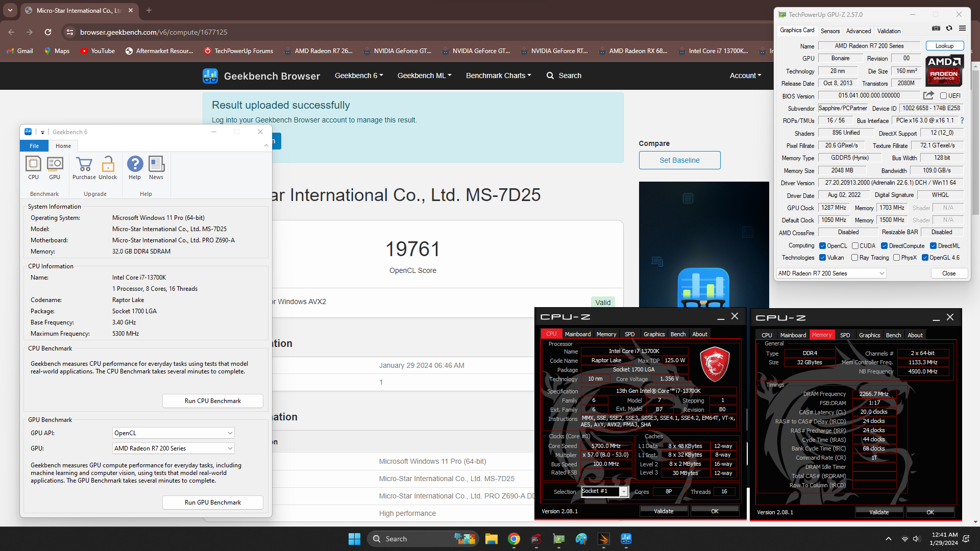This screenshot has height=551, width=980.
Task: Click the GPU-Z taskbar icon
Action: (x=559, y=539)
